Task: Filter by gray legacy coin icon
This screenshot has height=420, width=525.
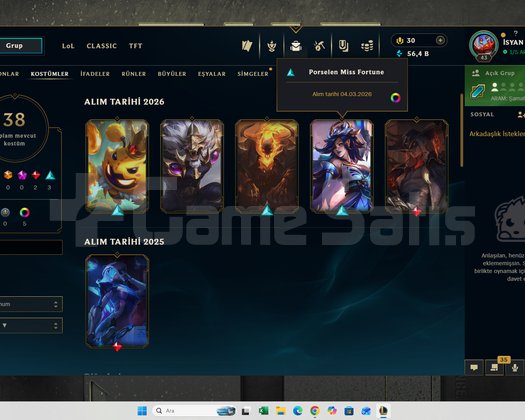Action: tap(5, 212)
